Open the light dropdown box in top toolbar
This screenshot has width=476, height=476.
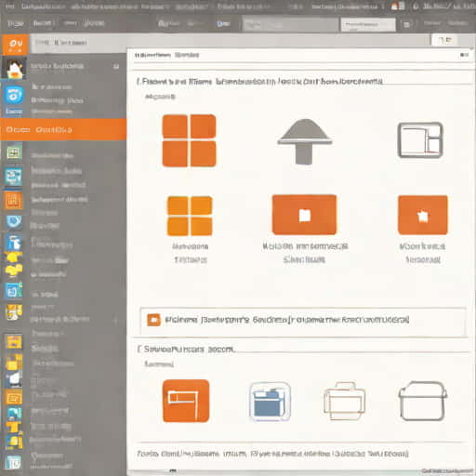[368, 24]
